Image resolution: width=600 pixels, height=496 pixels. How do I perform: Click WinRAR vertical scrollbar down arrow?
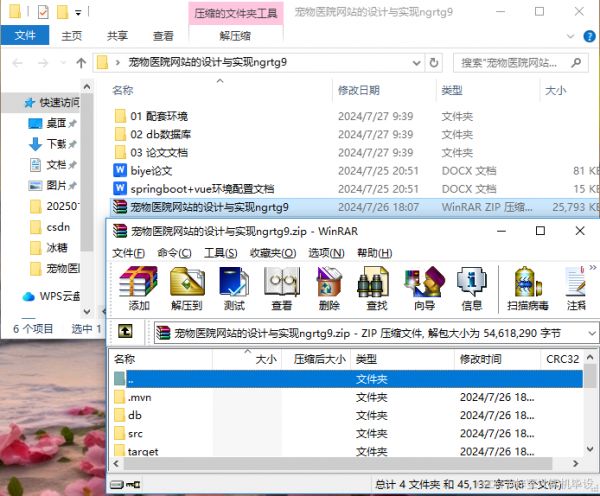590,448
